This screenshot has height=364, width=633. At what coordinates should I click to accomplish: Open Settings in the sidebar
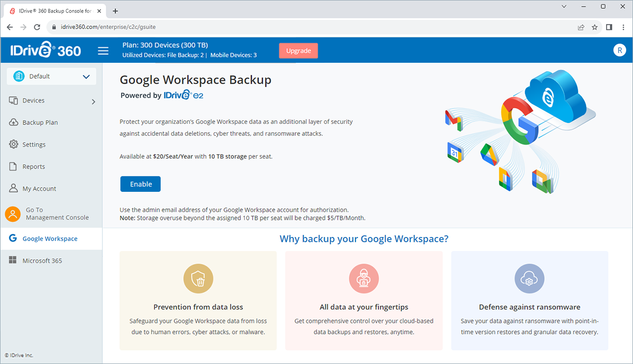(x=35, y=144)
